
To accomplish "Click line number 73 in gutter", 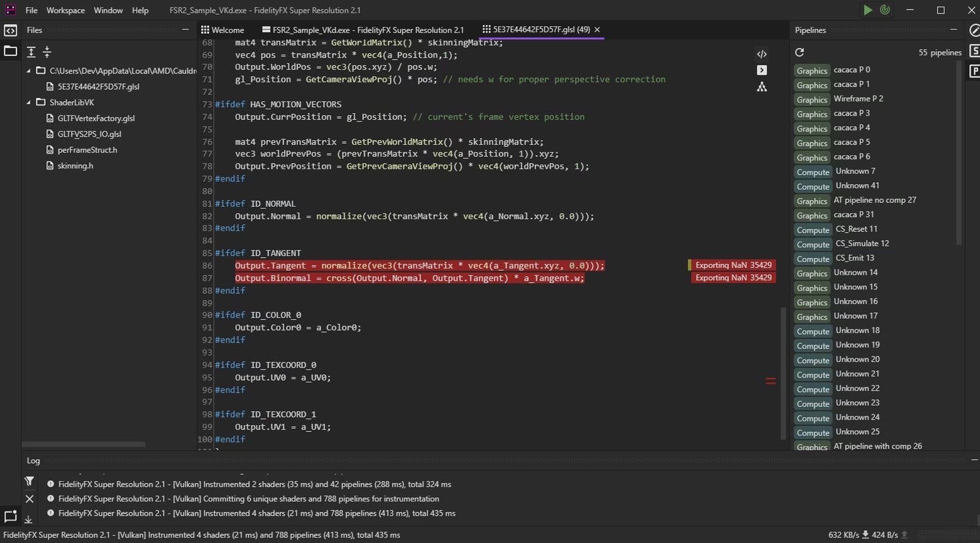I will pos(207,104).
